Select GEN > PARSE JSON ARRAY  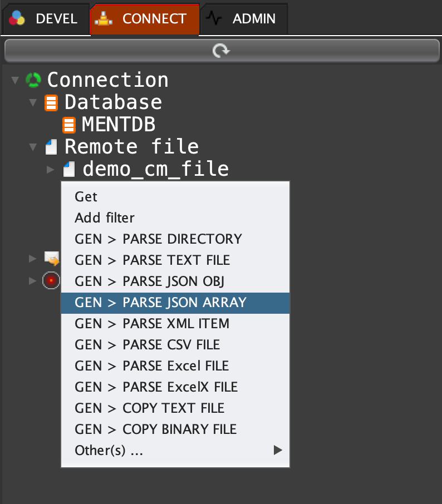(160, 303)
